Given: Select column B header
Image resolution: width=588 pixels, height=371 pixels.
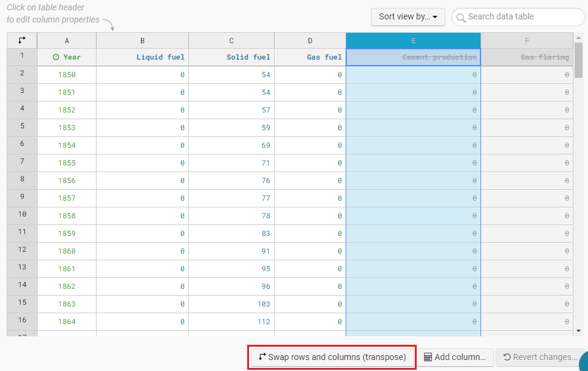Looking at the screenshot, I should point(142,41).
